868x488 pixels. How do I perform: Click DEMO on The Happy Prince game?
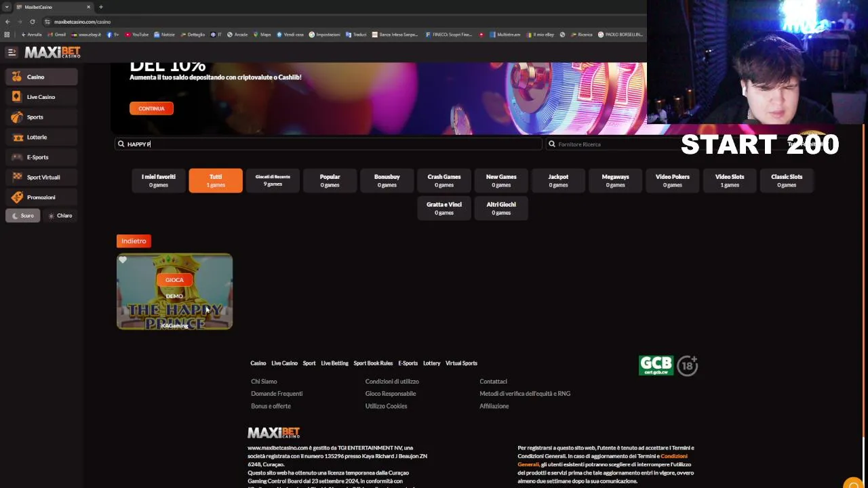point(174,296)
